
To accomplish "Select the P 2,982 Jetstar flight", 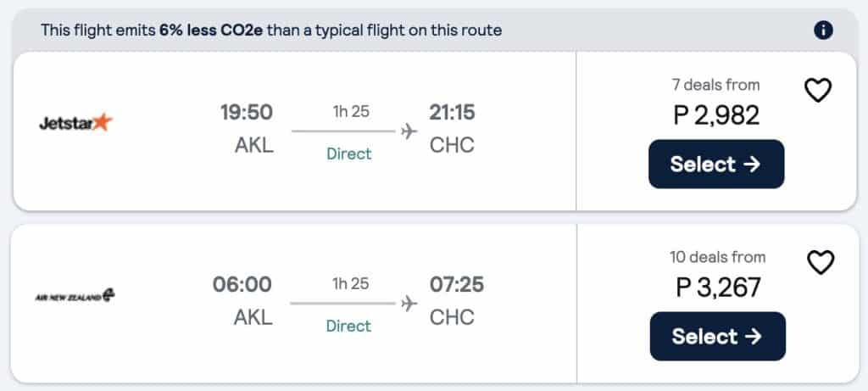I will click(x=716, y=164).
